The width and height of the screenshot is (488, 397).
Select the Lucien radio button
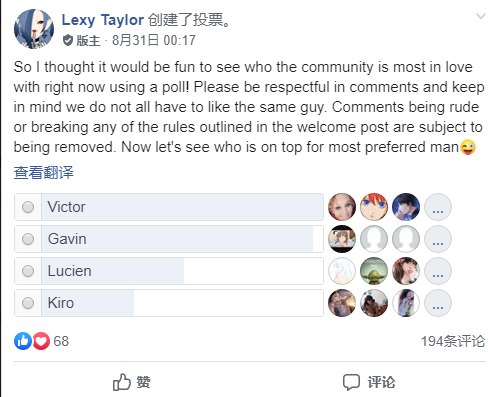(28, 271)
